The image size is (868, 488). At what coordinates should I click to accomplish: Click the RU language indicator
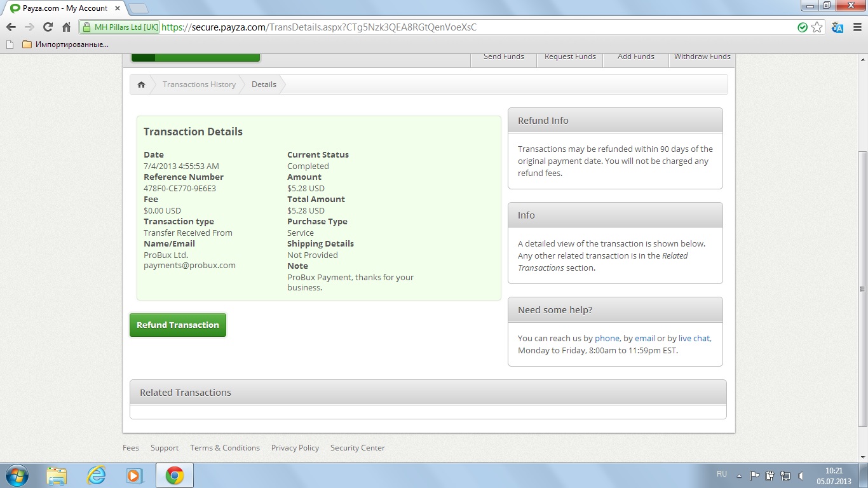pyautogui.click(x=722, y=475)
